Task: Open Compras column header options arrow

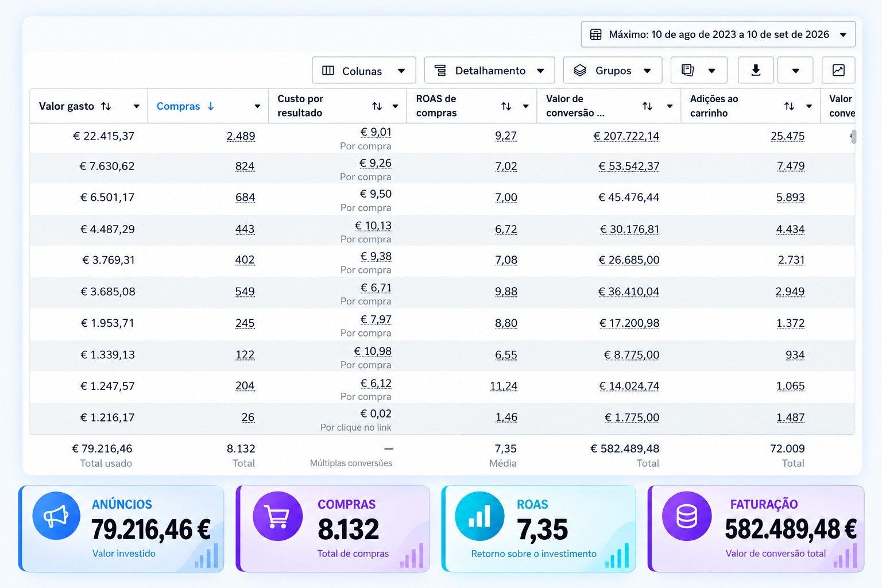Action: (x=257, y=106)
